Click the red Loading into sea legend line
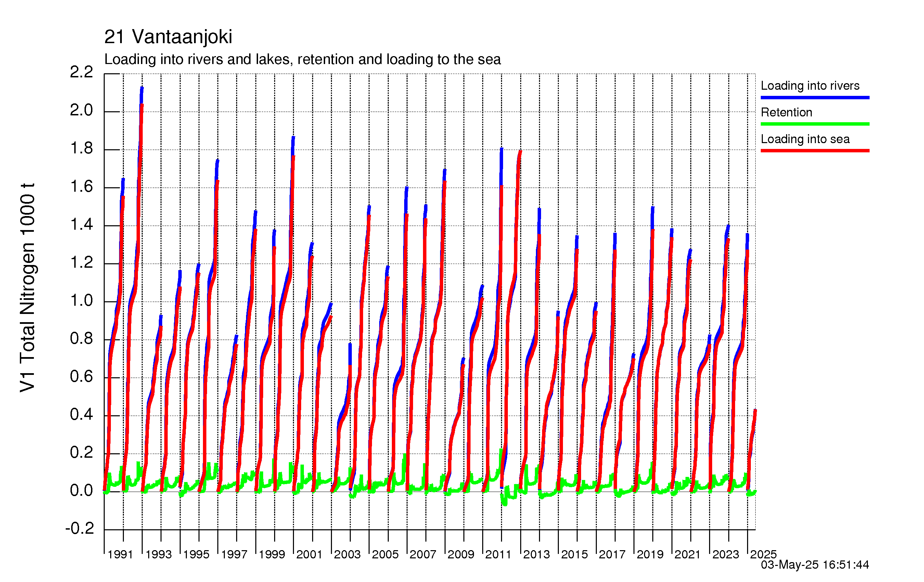 [815, 151]
